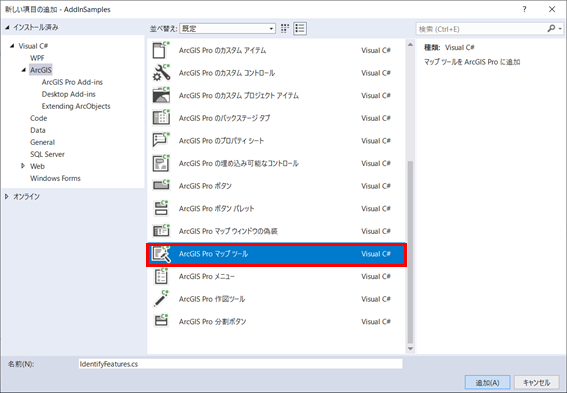Screen dimensions: 567x393
Task: Select 'ArcGIS Pro のプロパティ シート' row text
Action: 221,141
